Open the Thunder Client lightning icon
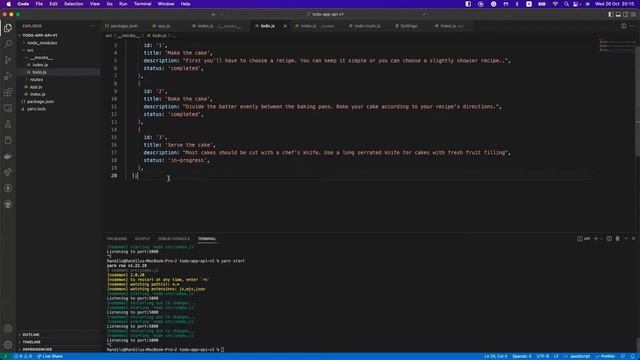Viewport: 640px width, 360px height. tap(8, 188)
